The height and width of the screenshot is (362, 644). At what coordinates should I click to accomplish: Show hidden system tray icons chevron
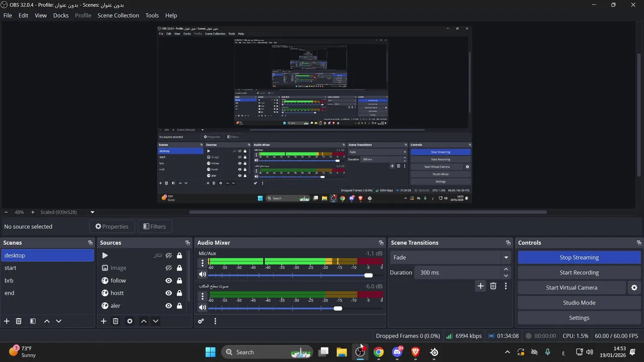tap(507, 352)
